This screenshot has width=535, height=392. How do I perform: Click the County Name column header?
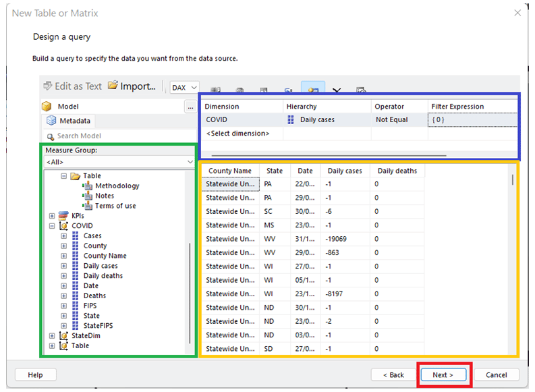(x=230, y=171)
